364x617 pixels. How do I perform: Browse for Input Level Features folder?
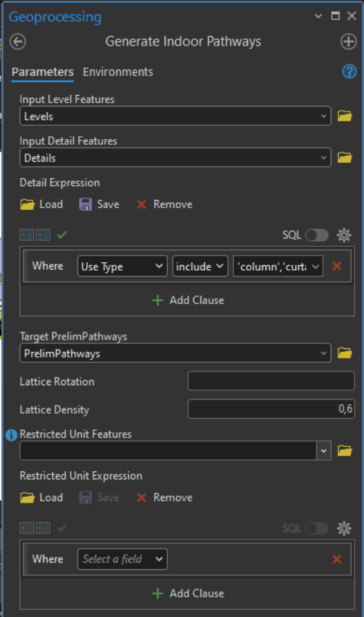(x=344, y=116)
